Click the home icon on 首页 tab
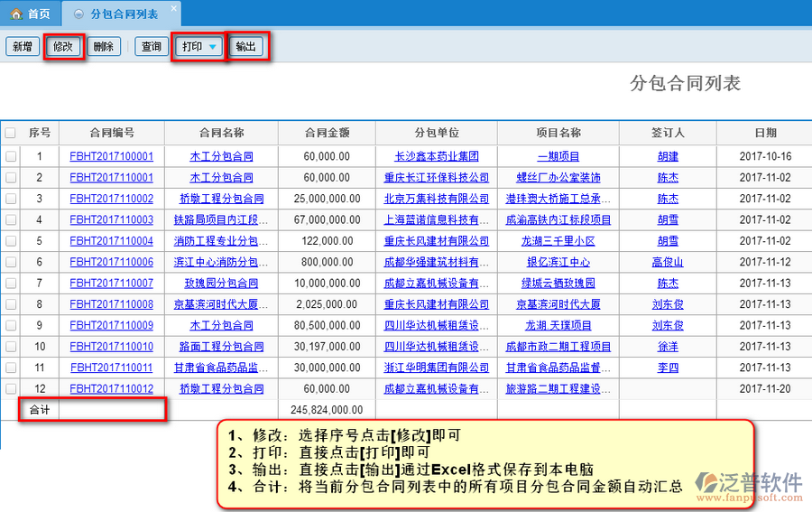This screenshot has height=512, width=812. [15, 14]
